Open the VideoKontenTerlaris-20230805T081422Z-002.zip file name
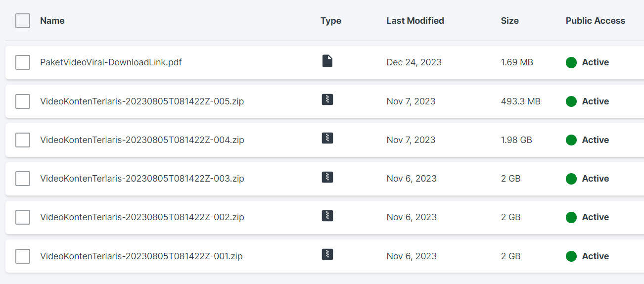This screenshot has width=644, height=284. click(142, 217)
